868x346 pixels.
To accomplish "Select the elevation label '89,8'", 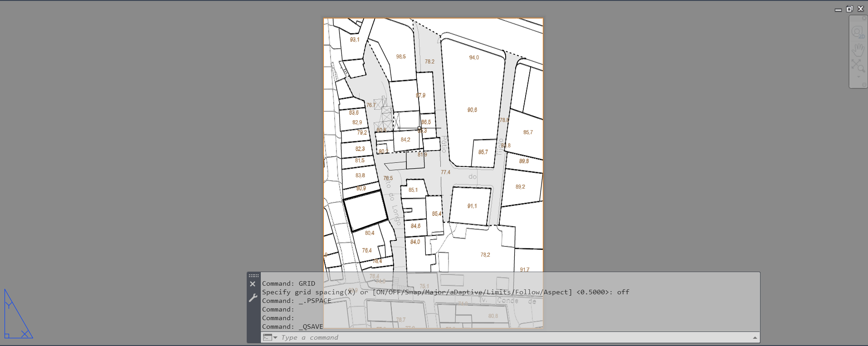I will pyautogui.click(x=524, y=161).
